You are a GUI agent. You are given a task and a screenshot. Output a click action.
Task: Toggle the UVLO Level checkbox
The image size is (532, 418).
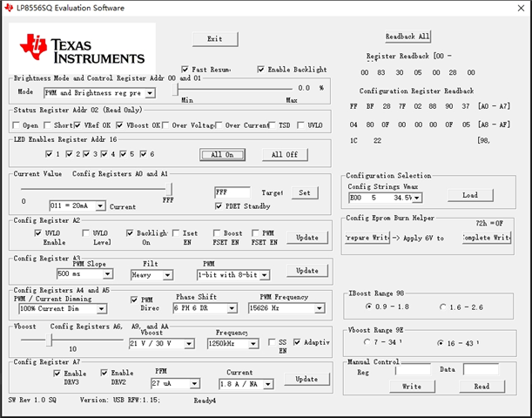(86, 233)
